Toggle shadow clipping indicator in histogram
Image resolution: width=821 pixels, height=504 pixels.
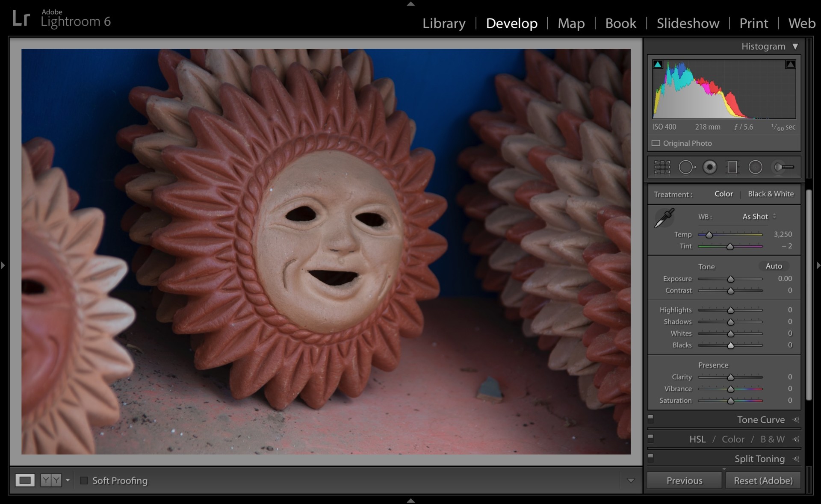(658, 65)
